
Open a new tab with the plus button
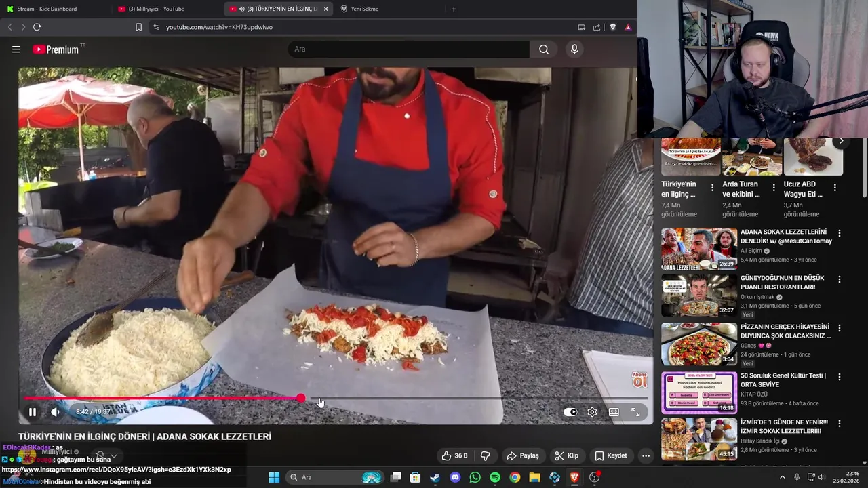click(x=454, y=9)
